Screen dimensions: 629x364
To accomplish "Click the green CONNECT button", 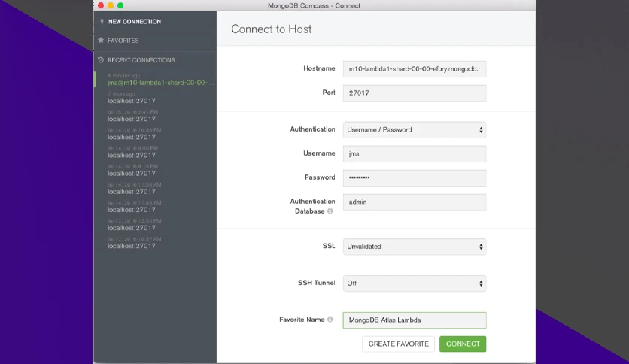I will click(x=463, y=344).
